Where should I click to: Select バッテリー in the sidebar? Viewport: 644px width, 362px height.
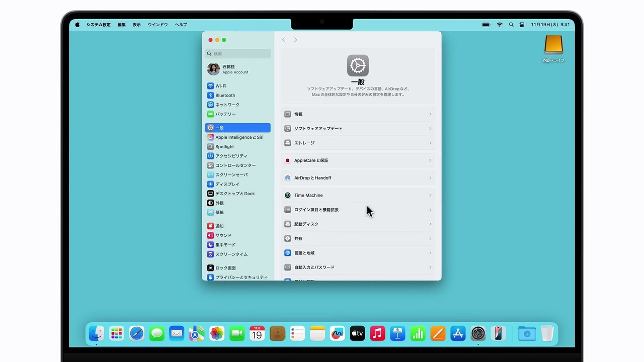(x=237, y=114)
